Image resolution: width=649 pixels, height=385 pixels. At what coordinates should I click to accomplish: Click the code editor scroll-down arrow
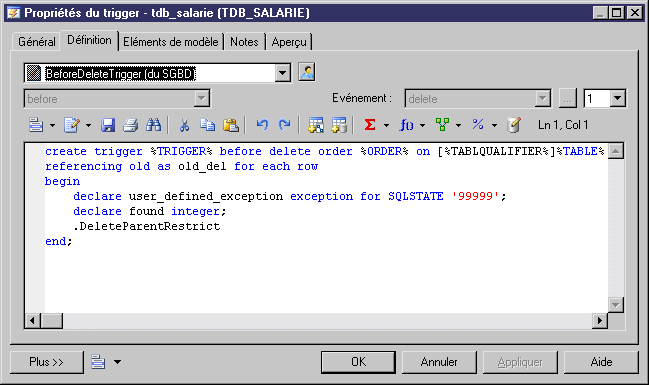(x=616, y=305)
